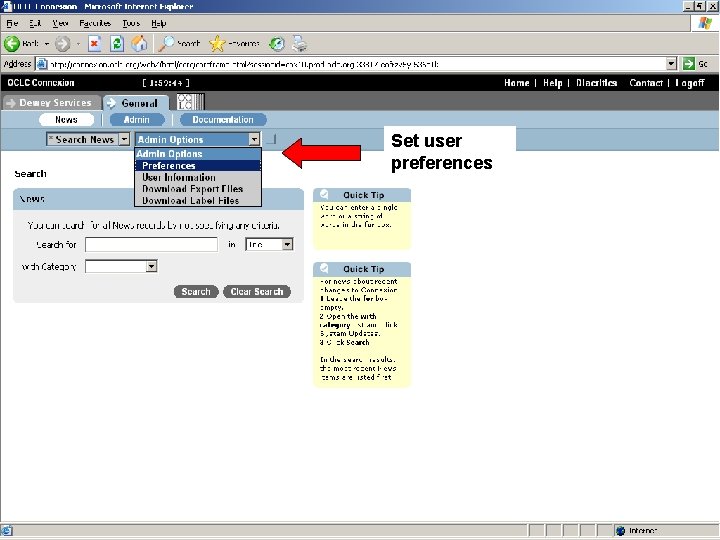The image size is (720, 540).
Task: Click the Favorites star icon
Action: (x=217, y=44)
